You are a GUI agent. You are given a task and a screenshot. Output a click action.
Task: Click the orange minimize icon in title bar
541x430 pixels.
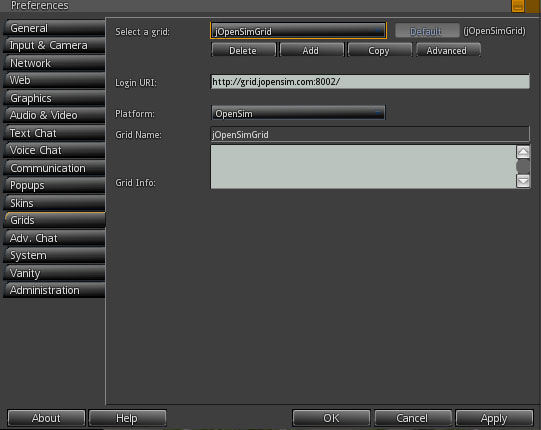518,6
